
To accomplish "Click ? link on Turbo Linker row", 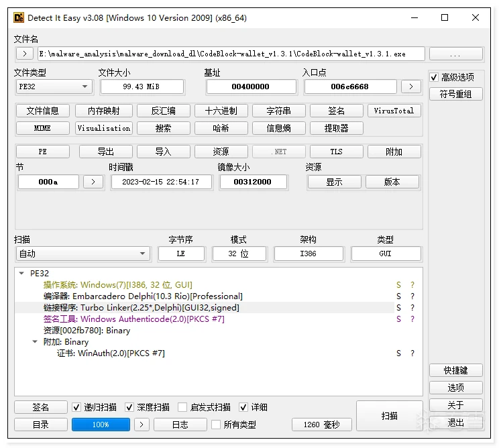I will [412, 308].
